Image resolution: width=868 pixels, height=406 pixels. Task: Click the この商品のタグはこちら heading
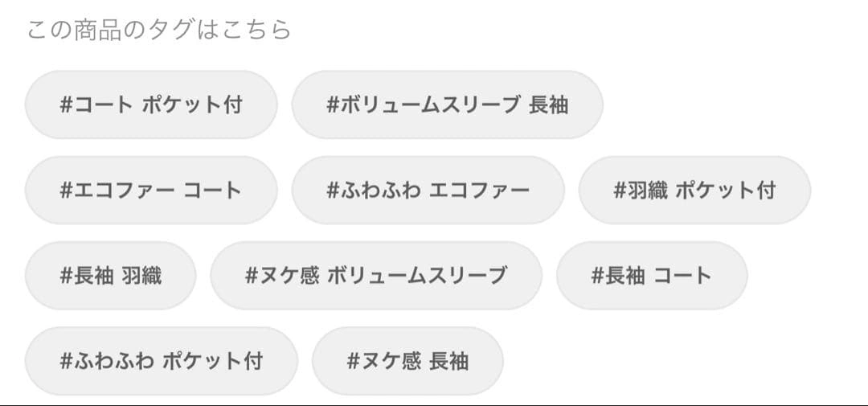coord(159,30)
